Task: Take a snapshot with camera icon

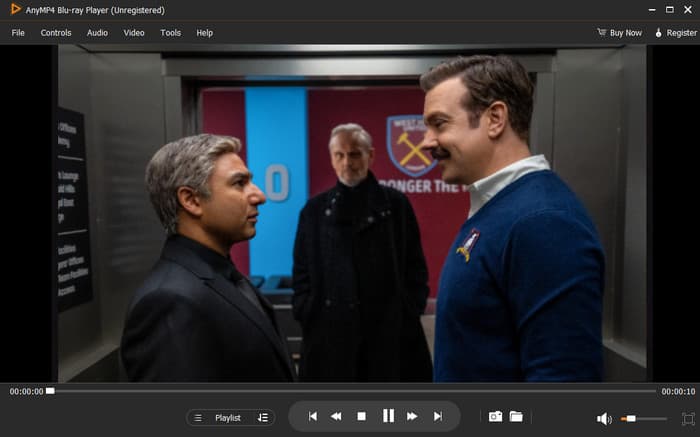Action: 495,416
